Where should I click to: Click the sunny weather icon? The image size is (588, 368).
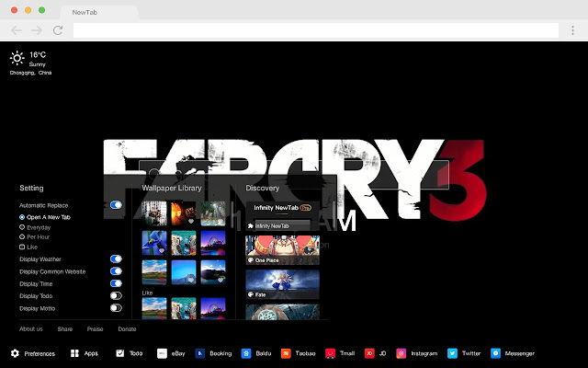coord(17,58)
